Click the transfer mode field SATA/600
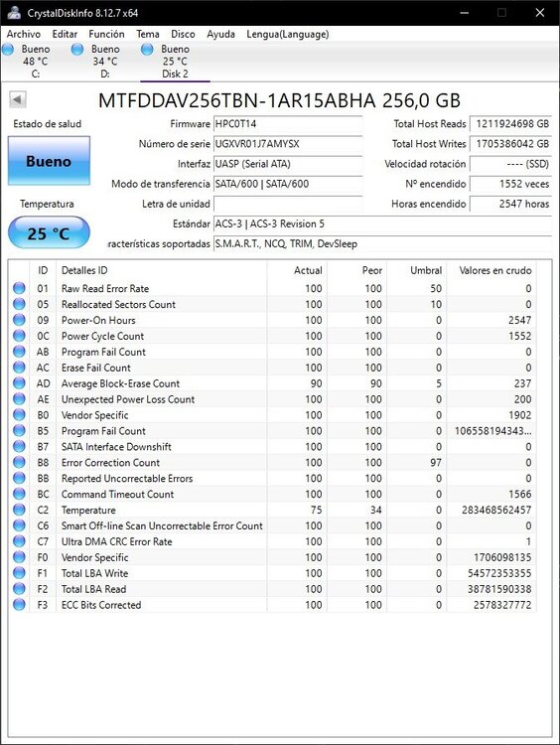This screenshot has height=745, width=560. click(288, 184)
